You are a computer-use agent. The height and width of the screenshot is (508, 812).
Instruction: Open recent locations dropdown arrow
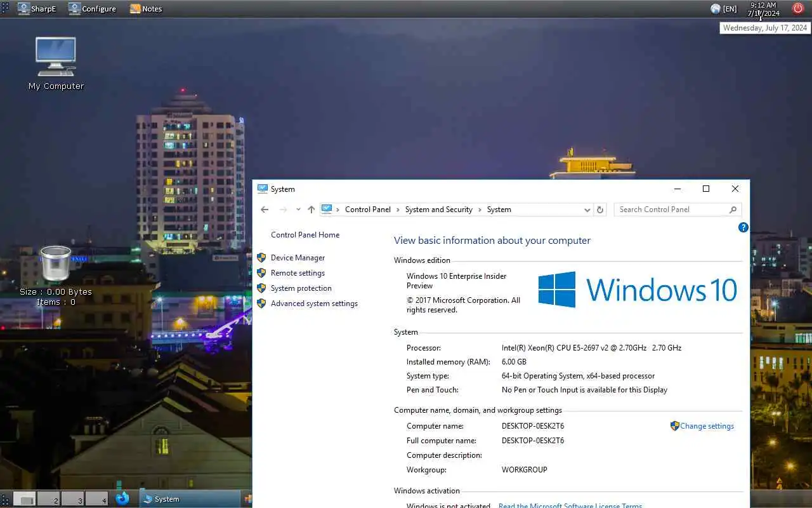(x=298, y=210)
